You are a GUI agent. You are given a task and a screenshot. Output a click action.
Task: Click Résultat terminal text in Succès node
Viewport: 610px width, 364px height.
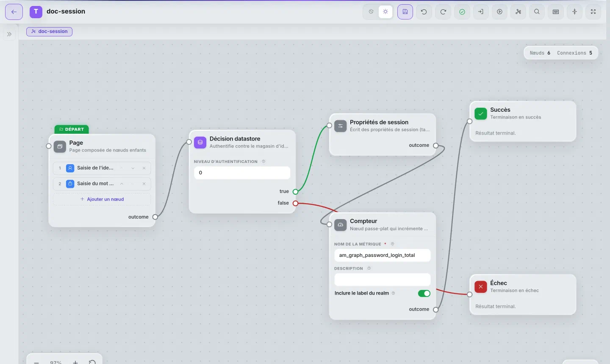click(x=496, y=133)
